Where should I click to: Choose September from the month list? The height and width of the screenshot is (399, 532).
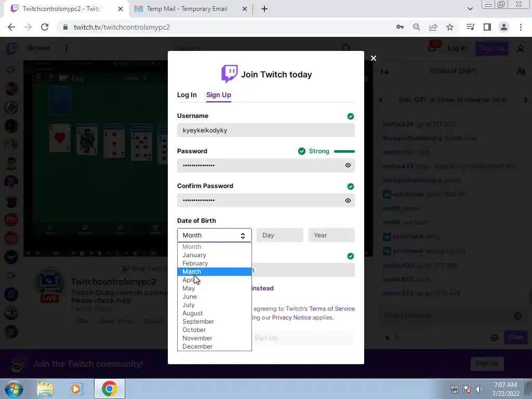[x=214, y=322]
